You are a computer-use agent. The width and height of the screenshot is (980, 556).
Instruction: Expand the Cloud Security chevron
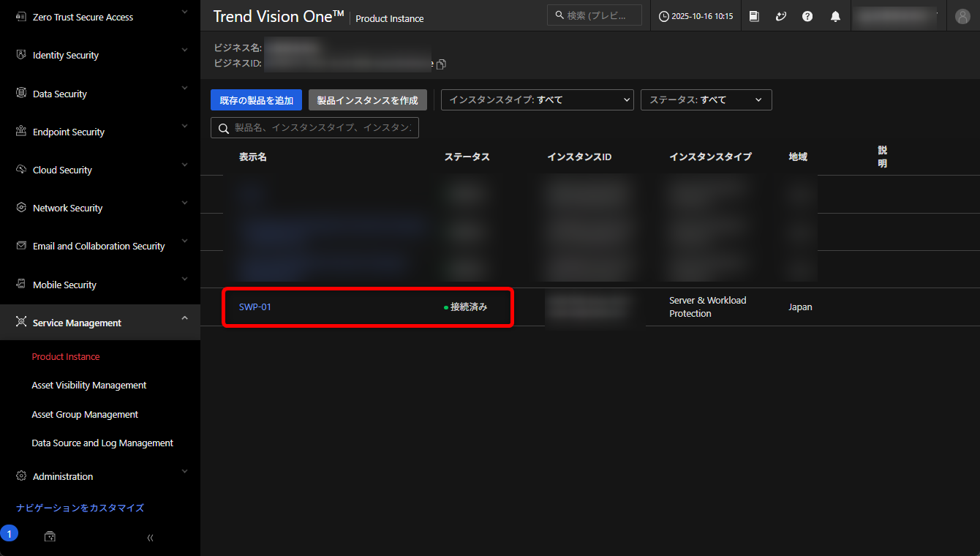(x=184, y=165)
